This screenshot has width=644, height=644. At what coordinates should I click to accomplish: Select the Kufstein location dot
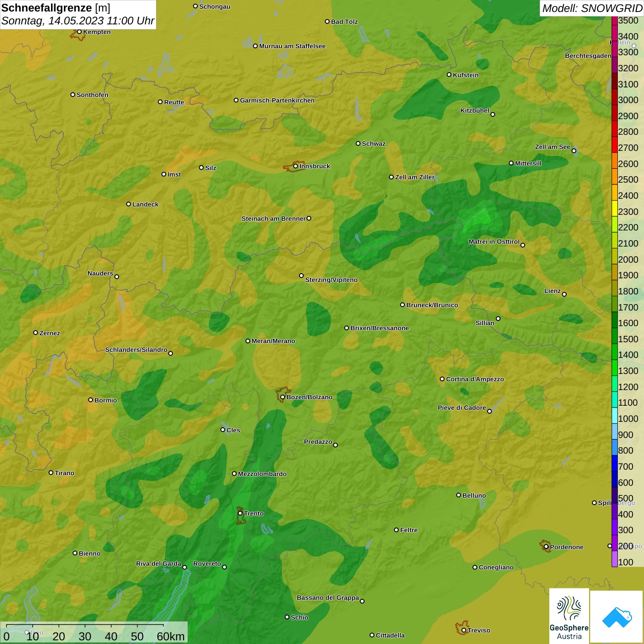[x=449, y=75]
